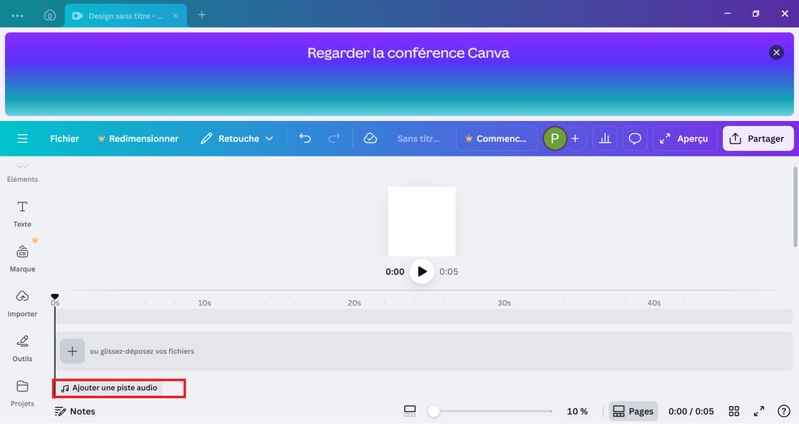This screenshot has width=799, height=424.
Task: Open the hamburger main menu
Action: click(x=22, y=139)
